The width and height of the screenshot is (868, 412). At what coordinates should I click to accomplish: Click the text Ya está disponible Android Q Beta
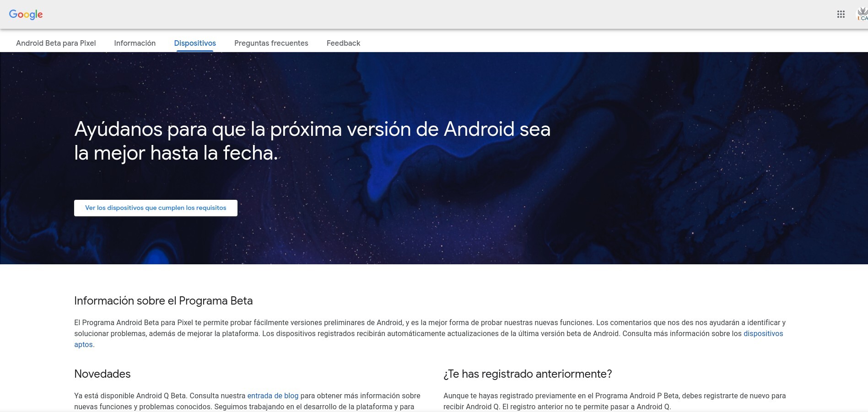point(247,401)
